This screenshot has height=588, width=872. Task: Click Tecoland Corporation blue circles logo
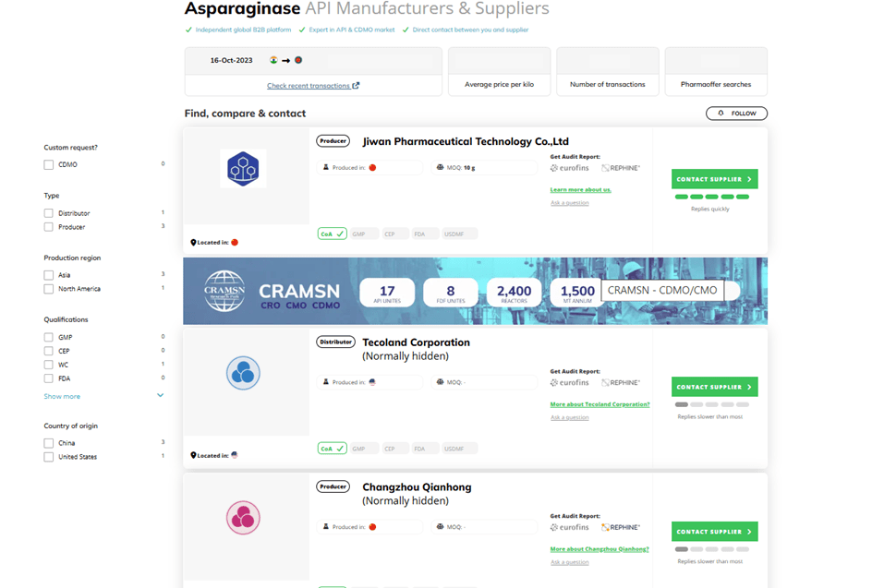pos(243,373)
